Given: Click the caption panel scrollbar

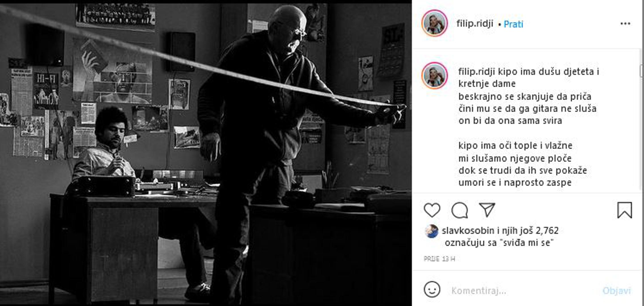Looking at the screenshot, I should [x=642, y=71].
